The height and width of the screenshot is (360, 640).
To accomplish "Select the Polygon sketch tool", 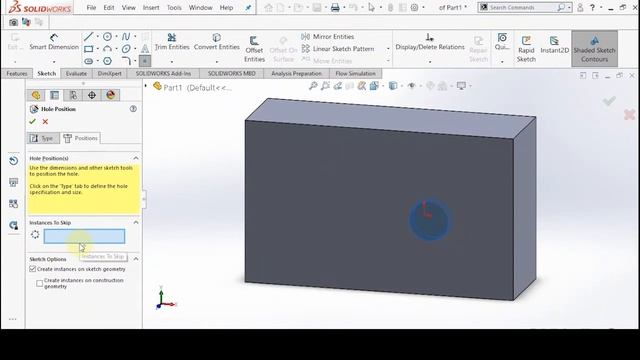I will tap(107, 61).
